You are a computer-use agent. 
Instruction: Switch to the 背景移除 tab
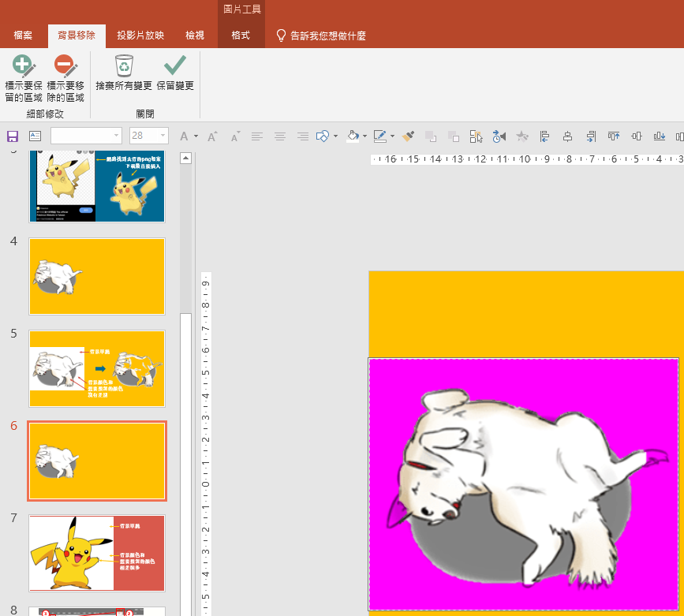tap(77, 35)
